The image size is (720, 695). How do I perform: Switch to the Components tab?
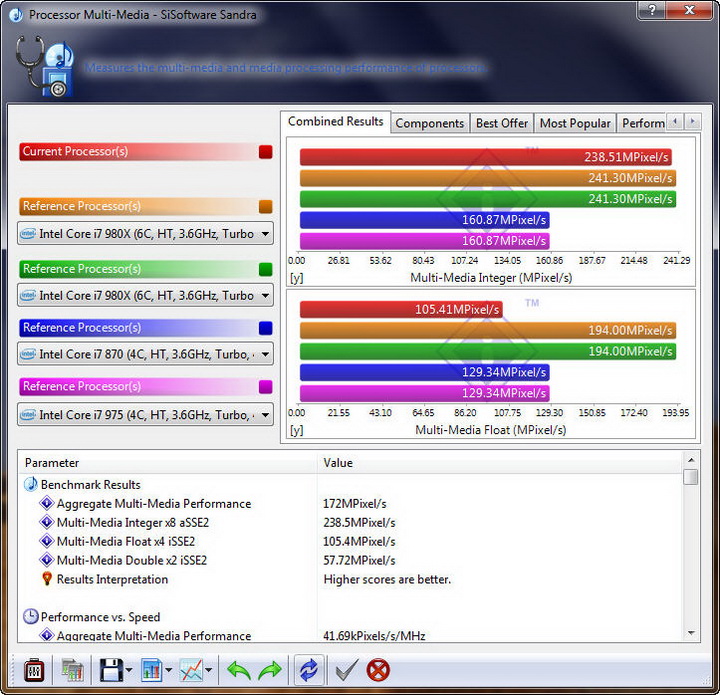click(x=430, y=123)
